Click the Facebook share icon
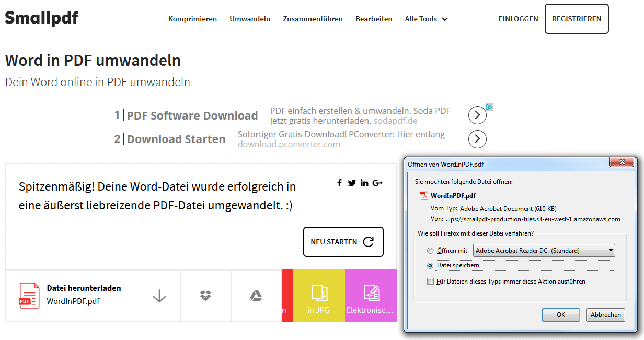 (339, 183)
